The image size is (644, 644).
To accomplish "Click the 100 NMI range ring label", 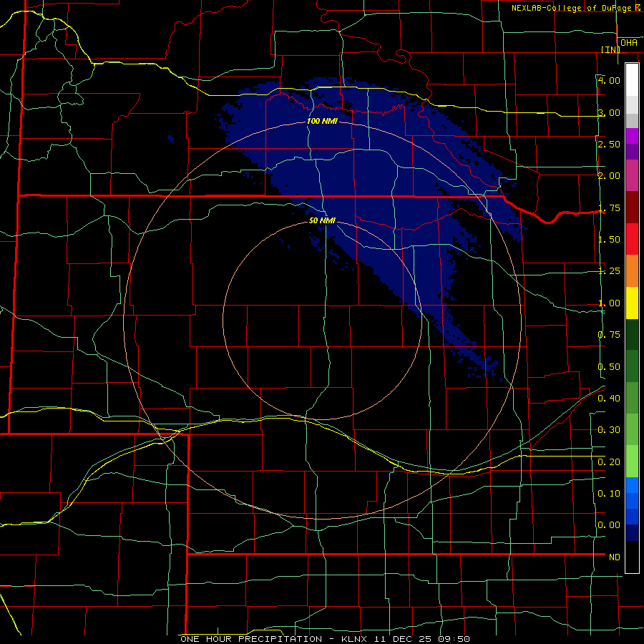I will 322,121.
